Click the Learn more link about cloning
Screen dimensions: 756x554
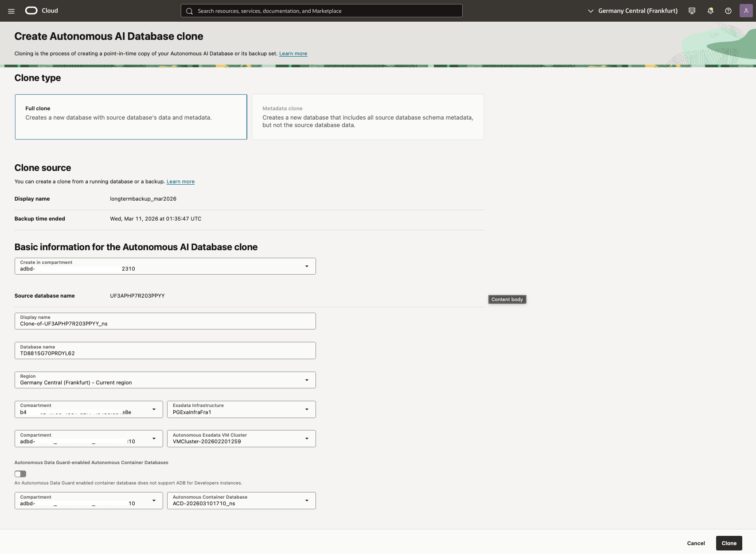coord(293,54)
